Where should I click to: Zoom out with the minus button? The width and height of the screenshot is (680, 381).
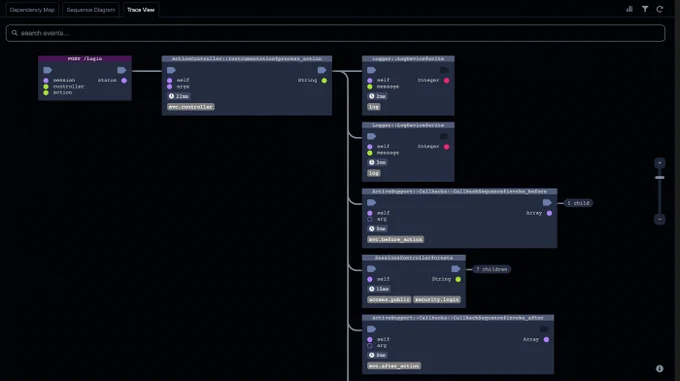coord(660,219)
